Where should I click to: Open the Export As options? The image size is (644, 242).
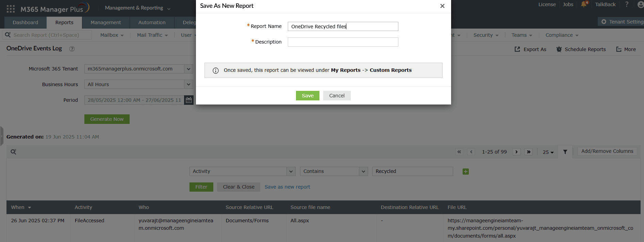(x=530, y=49)
